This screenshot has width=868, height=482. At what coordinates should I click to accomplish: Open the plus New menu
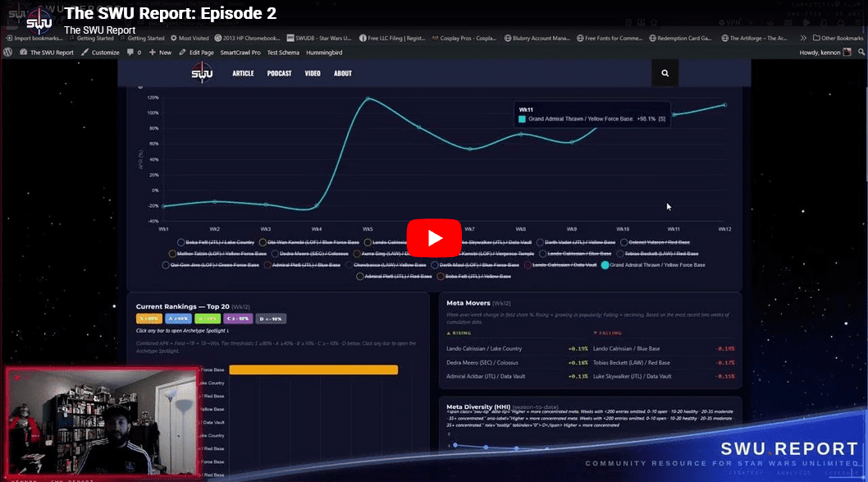(x=160, y=52)
